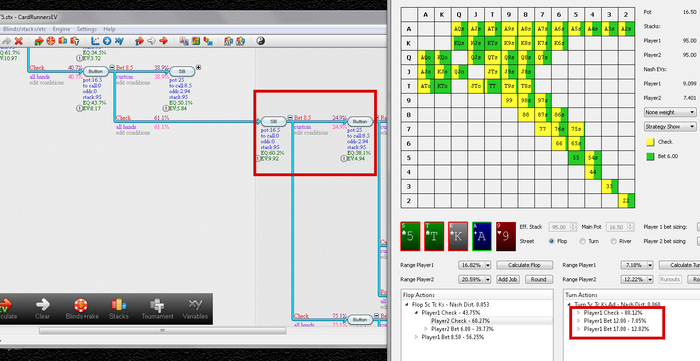Screen dimensions: 700x361
Task: Open turn Range Player1 7.18% dropdown
Action: click(x=637, y=265)
